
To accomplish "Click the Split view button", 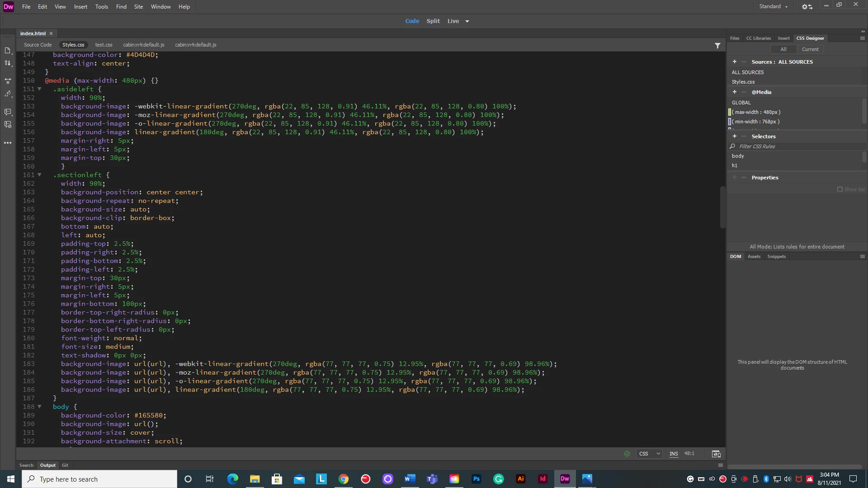I will (433, 21).
